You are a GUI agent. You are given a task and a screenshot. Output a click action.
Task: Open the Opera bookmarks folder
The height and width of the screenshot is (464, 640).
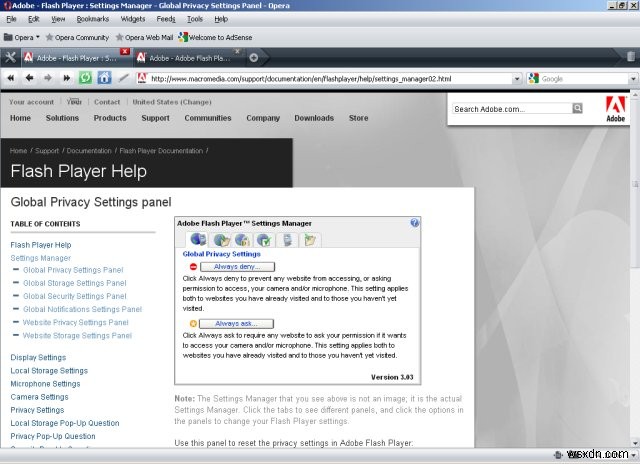(x=22, y=37)
